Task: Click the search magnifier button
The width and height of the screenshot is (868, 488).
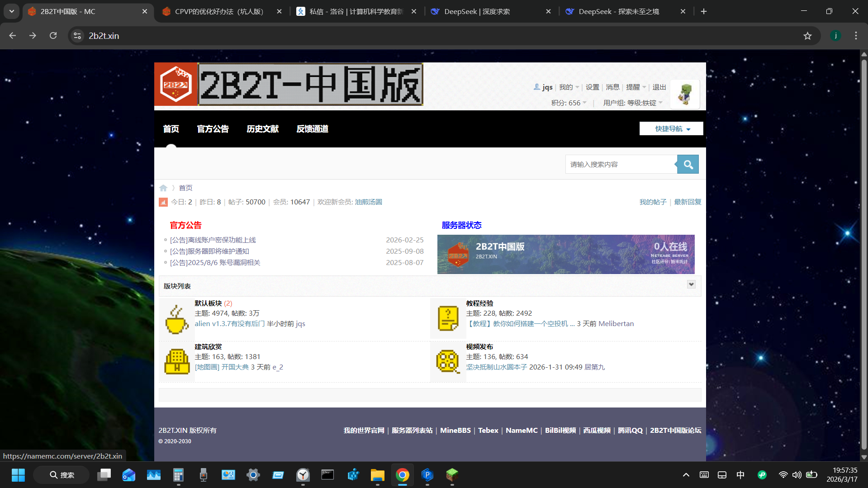Action: pos(687,164)
